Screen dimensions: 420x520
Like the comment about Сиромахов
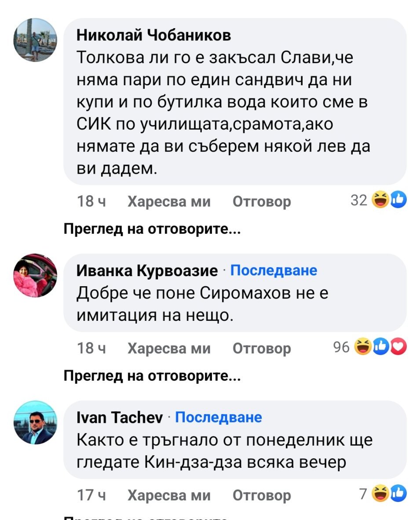tap(169, 349)
